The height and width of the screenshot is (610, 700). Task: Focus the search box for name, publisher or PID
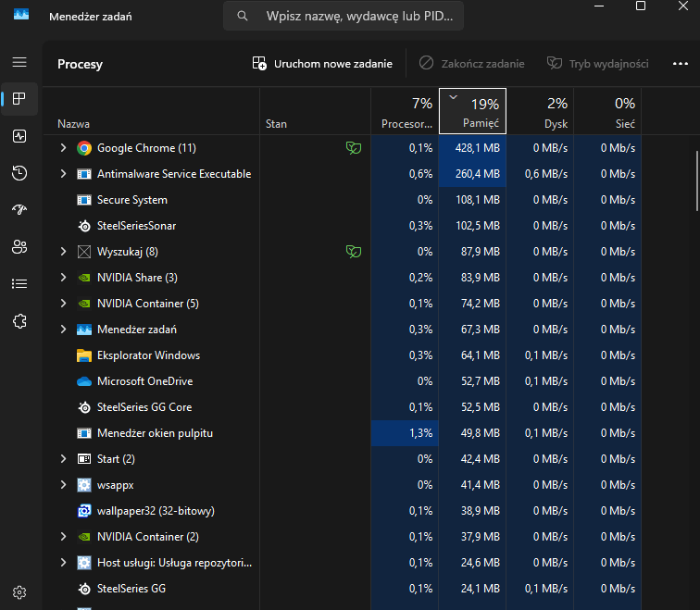pyautogui.click(x=344, y=16)
